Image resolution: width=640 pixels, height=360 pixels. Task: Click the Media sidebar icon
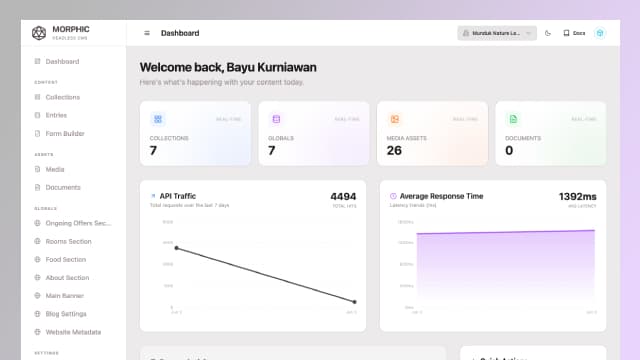pos(38,169)
